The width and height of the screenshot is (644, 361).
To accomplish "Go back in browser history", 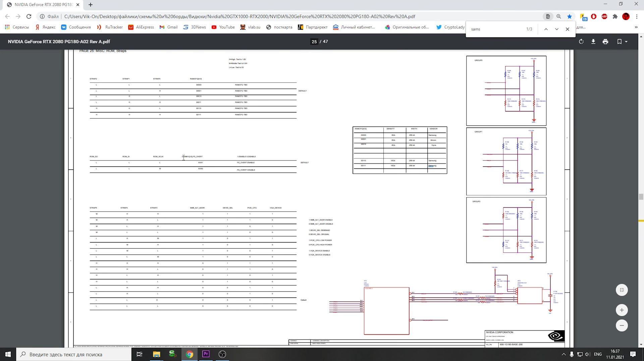I will pyautogui.click(x=7, y=16).
